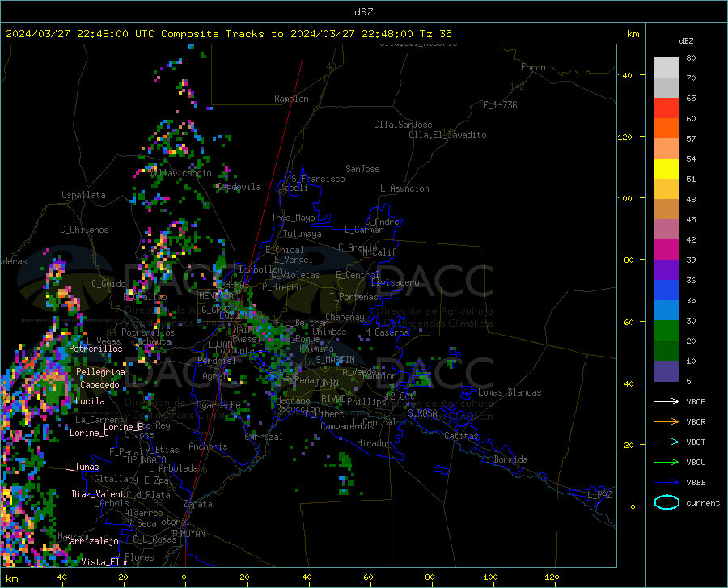Image resolution: width=728 pixels, height=588 pixels.
Task: Click the white VBCP arrow in legend
Action: tap(667, 401)
